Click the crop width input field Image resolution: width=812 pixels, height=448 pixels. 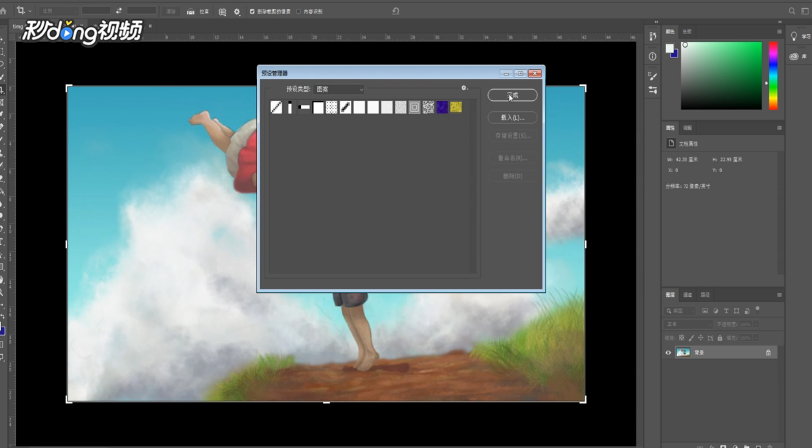click(x=96, y=11)
